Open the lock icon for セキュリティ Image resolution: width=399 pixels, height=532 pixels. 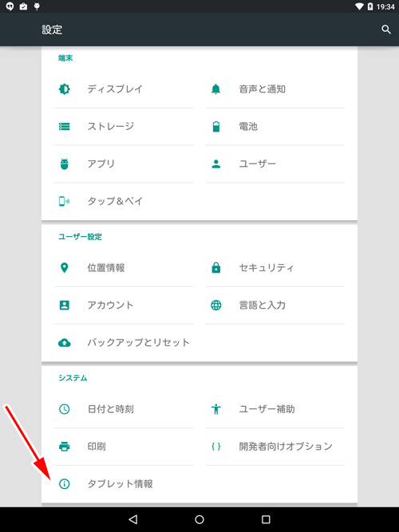click(x=216, y=268)
